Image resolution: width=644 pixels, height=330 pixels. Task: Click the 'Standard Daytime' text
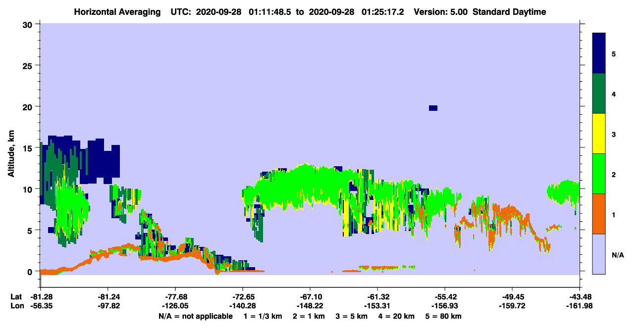click(x=509, y=12)
